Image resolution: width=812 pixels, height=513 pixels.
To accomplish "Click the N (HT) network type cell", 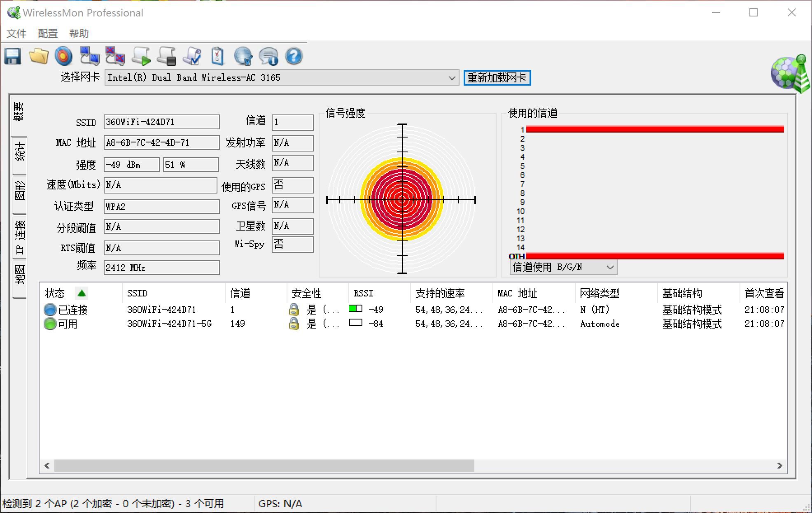I will click(595, 310).
